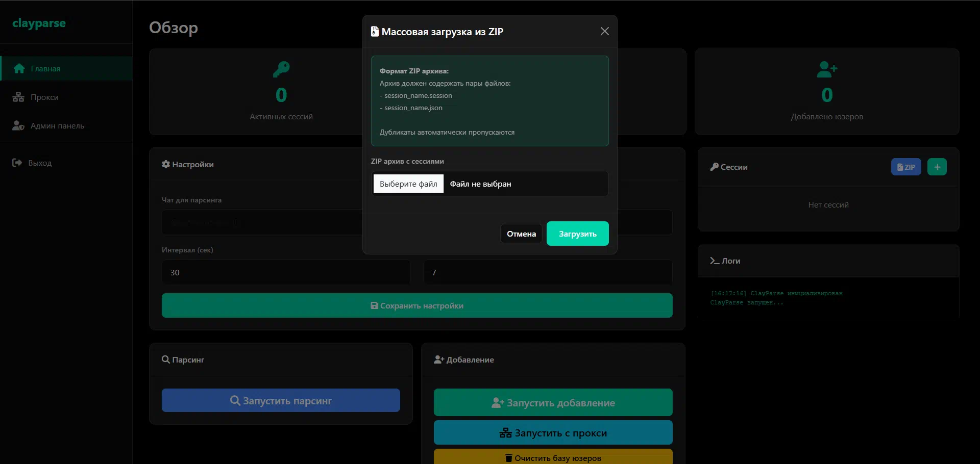Click the key icon above Активных сессий

[x=281, y=69]
